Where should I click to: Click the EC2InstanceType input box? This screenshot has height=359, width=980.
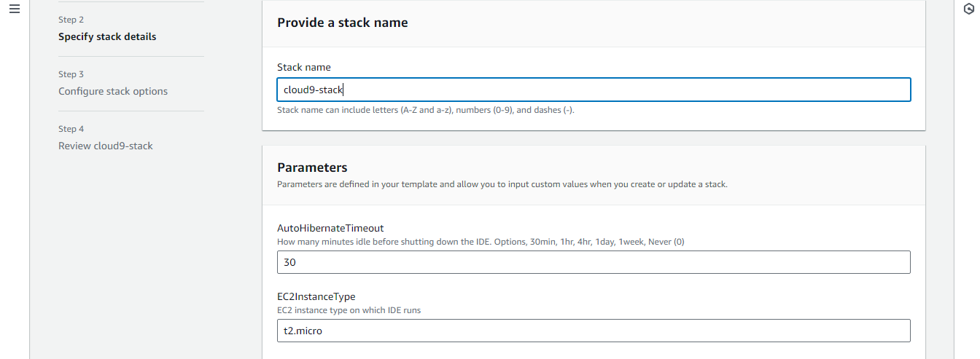pos(594,331)
